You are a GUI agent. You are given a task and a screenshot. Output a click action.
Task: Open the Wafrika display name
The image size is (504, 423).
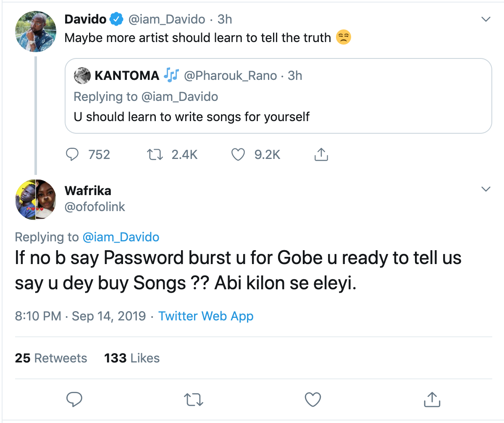click(x=88, y=190)
